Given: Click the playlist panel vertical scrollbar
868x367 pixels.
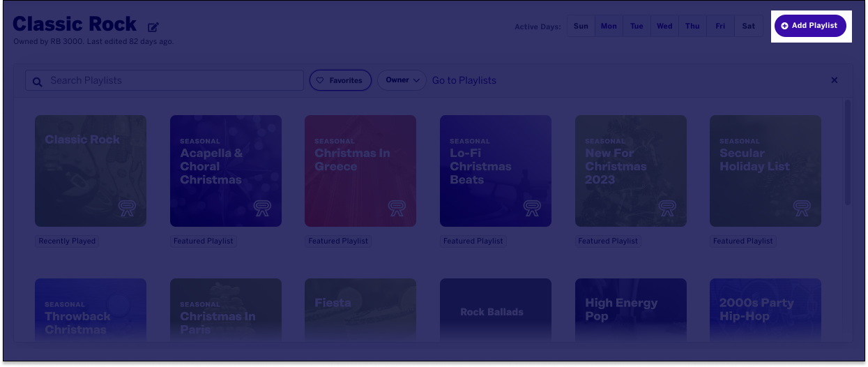Looking at the screenshot, I should pos(848,151).
